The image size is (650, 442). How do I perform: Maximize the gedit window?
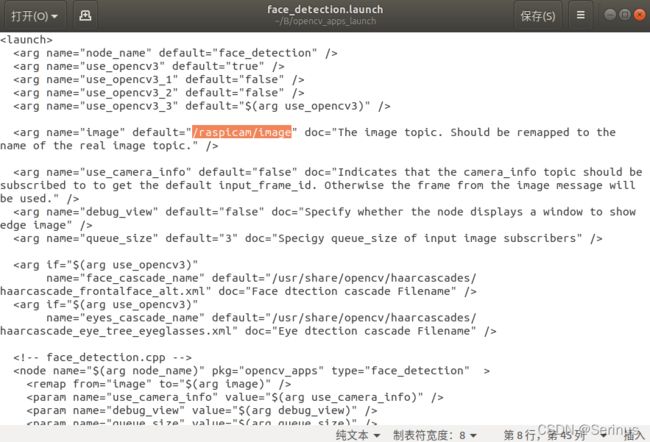pos(625,15)
